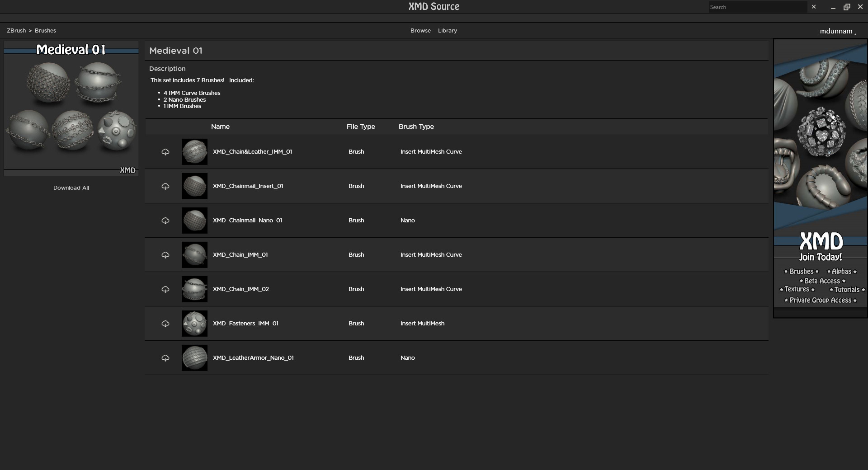
Task: Download XMD_Fasteners_IMM_01 via cloud icon
Action: click(x=165, y=324)
